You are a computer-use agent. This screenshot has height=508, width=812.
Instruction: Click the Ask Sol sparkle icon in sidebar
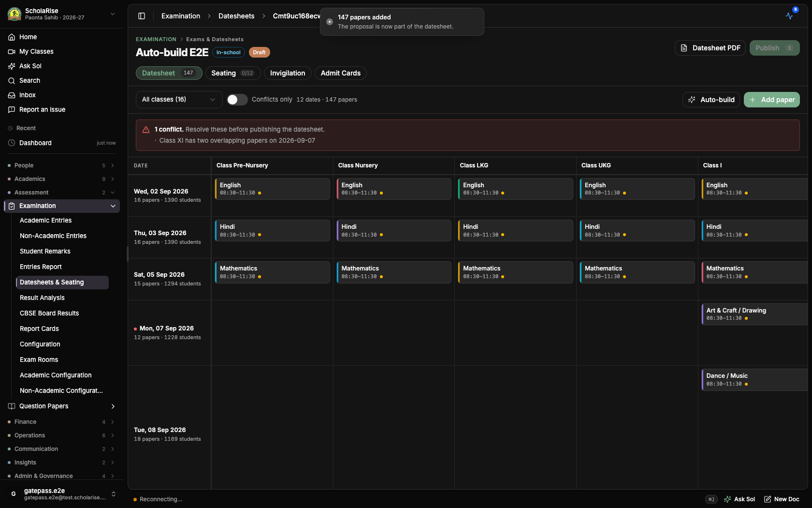click(x=12, y=66)
